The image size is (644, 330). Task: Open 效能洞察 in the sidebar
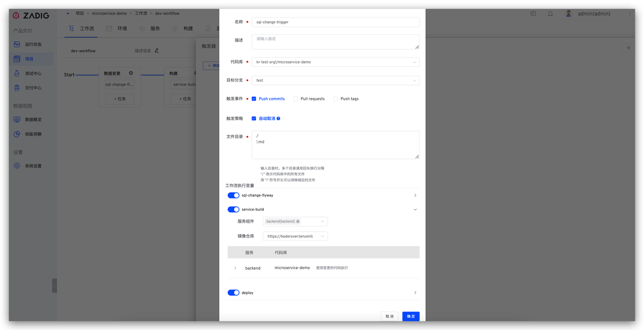click(x=33, y=134)
